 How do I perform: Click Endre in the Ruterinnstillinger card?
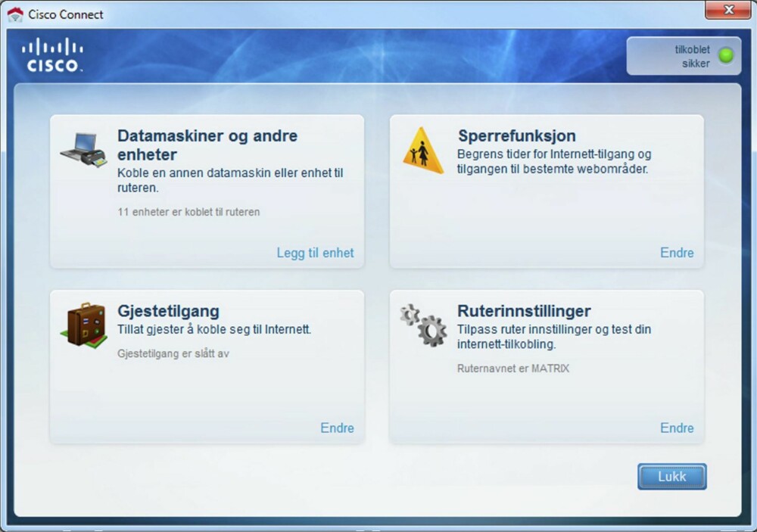[677, 428]
